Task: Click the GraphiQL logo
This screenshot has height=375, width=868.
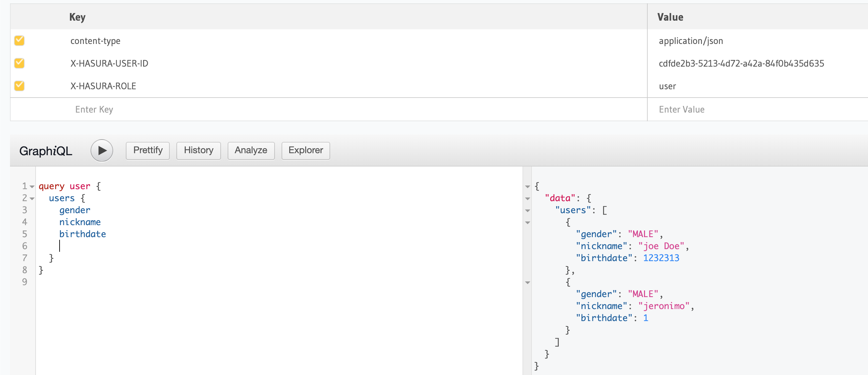Action: pyautogui.click(x=46, y=152)
